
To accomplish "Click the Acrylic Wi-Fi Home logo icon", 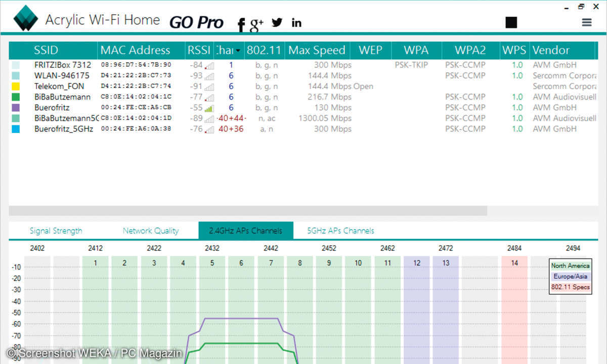I will (x=25, y=18).
